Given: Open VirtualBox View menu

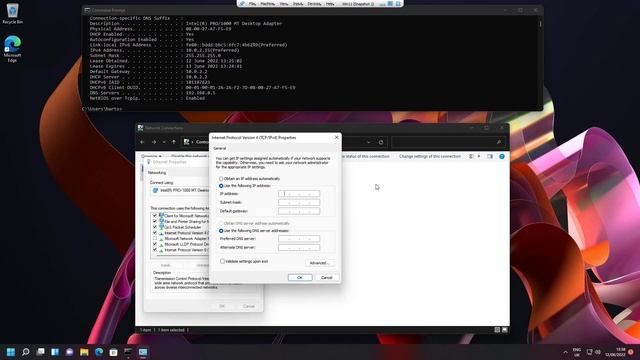Looking at the screenshot, I should tap(284, 4).
